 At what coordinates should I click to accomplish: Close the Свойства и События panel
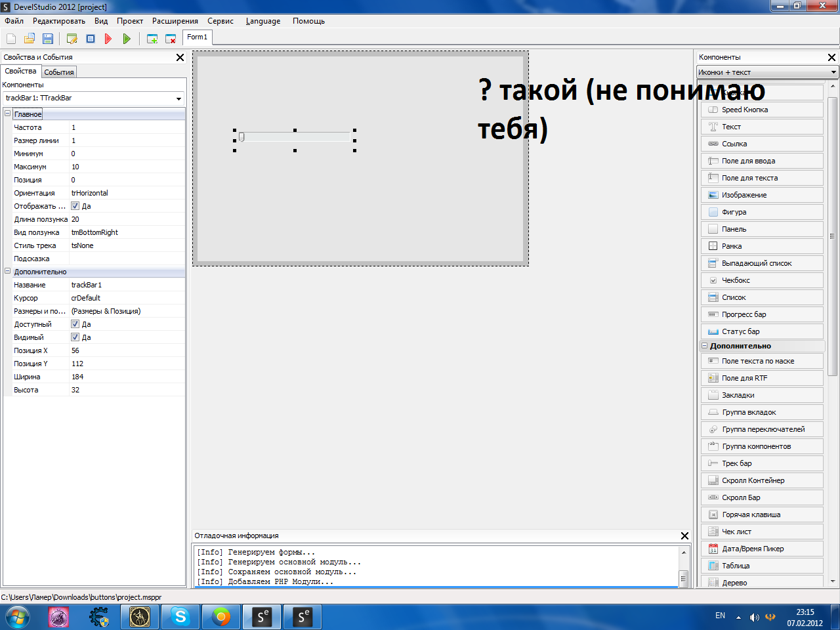click(x=180, y=58)
